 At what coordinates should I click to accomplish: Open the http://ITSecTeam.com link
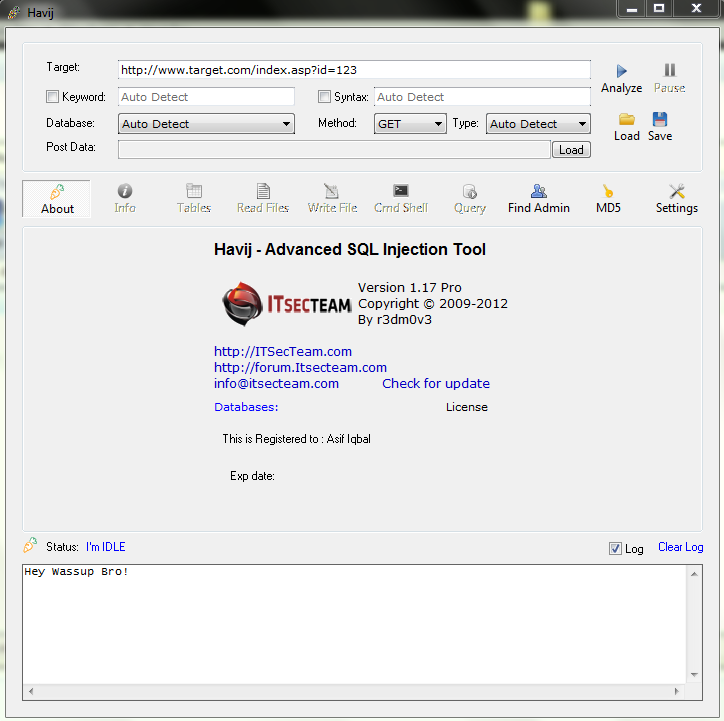click(283, 352)
